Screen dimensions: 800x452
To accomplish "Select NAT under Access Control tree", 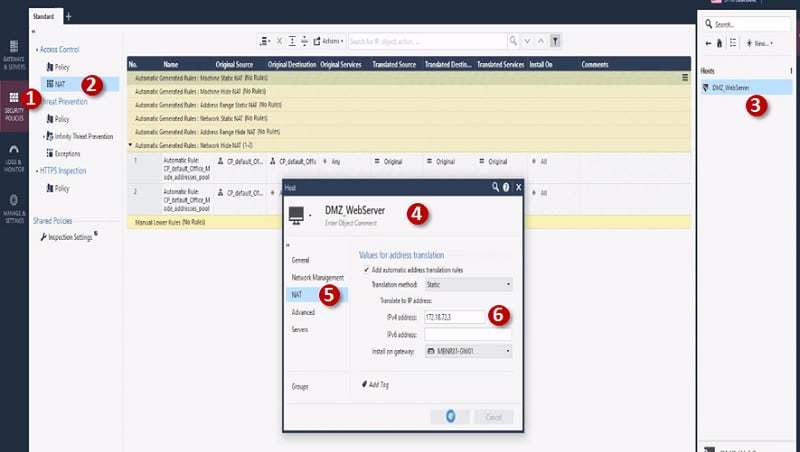I will pyautogui.click(x=61, y=84).
